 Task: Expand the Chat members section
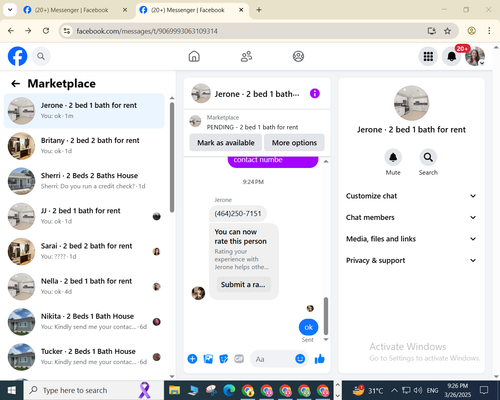(411, 217)
